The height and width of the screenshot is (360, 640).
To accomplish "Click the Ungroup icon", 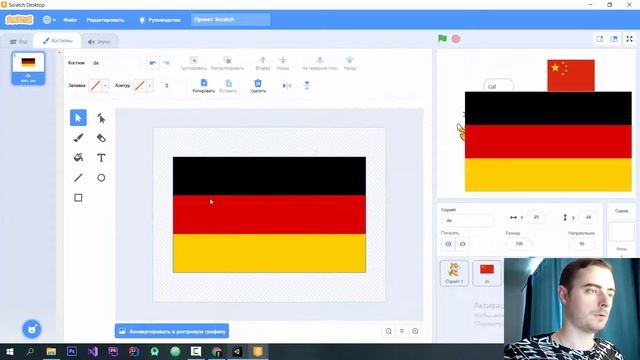I will [227, 60].
